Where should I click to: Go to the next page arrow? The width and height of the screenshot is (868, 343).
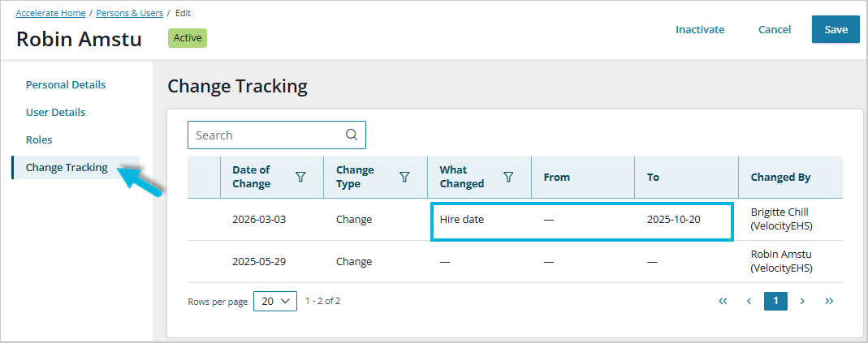[x=802, y=301]
